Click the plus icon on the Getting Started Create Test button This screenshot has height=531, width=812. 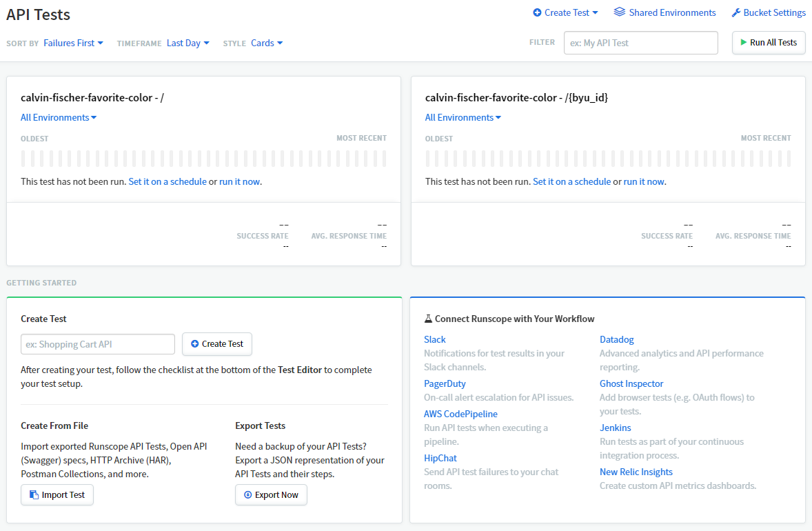[x=194, y=344]
